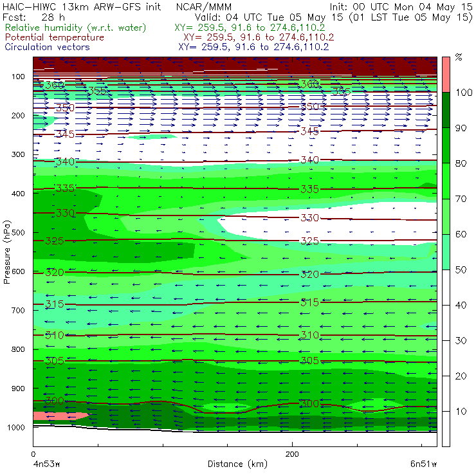Click the 'Valid: 04 UTC Tue 05 May 15' text

(x=270, y=17)
